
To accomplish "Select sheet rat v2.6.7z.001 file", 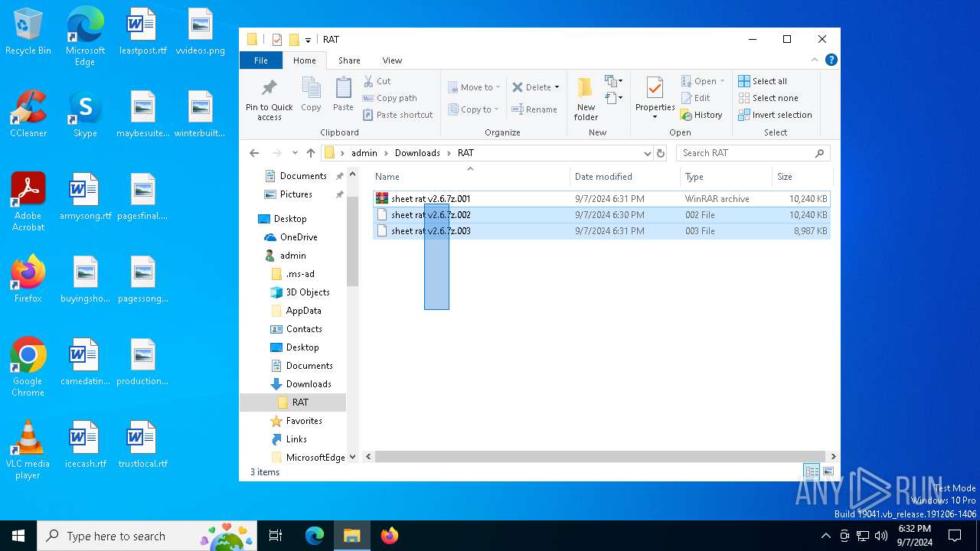I will coord(430,199).
